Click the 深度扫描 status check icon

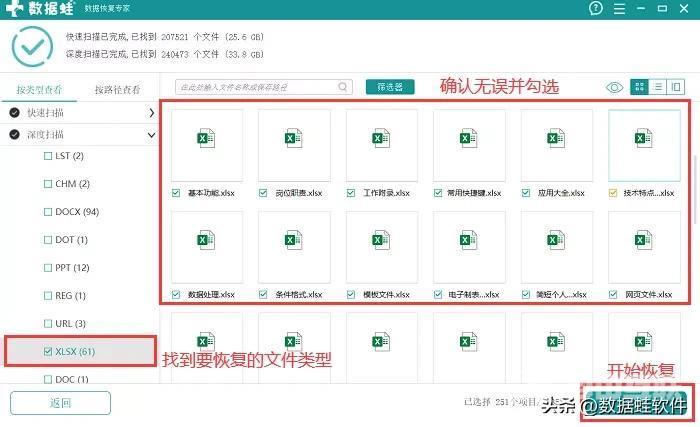point(14,134)
